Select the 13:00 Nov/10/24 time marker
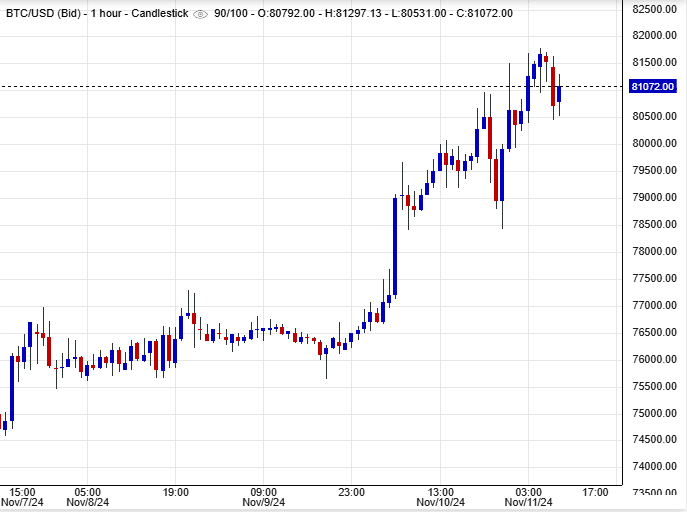 441,497
